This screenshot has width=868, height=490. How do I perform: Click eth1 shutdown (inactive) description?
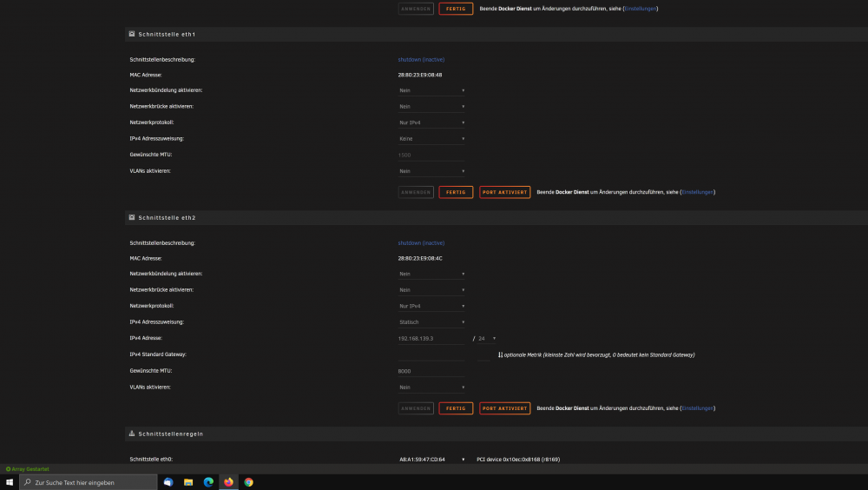click(x=421, y=59)
